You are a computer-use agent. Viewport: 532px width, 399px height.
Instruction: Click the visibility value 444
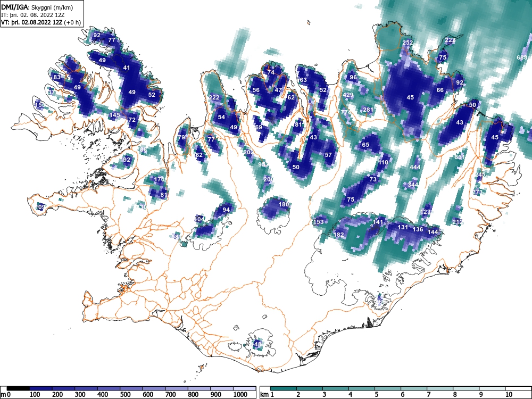415,167
